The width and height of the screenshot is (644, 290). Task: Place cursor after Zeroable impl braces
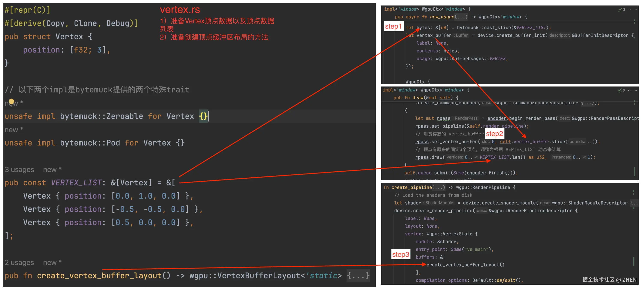[x=209, y=116]
